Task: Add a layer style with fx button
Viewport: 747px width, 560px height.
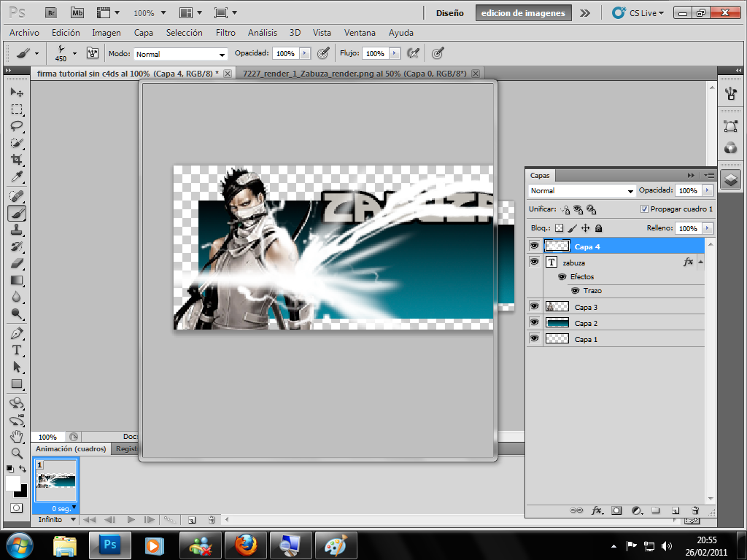Action: click(597, 510)
